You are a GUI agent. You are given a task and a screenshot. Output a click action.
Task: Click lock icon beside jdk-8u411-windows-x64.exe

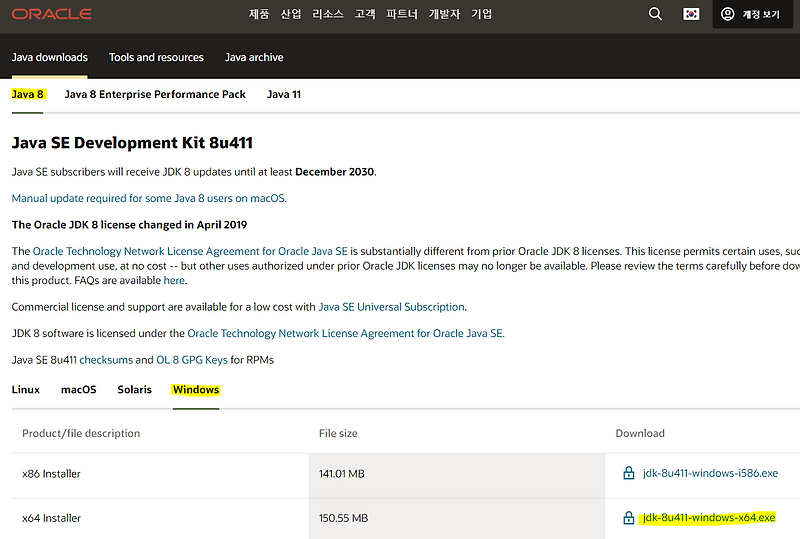(x=628, y=518)
